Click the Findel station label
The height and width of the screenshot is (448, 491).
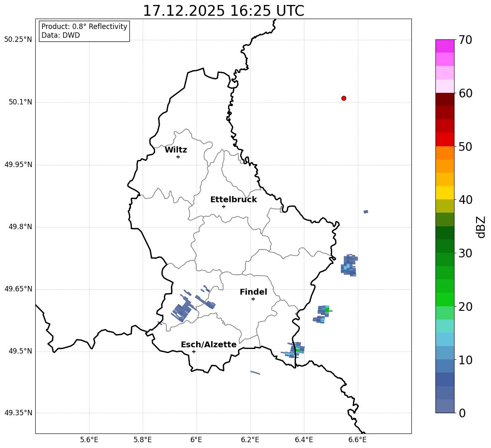tap(253, 292)
